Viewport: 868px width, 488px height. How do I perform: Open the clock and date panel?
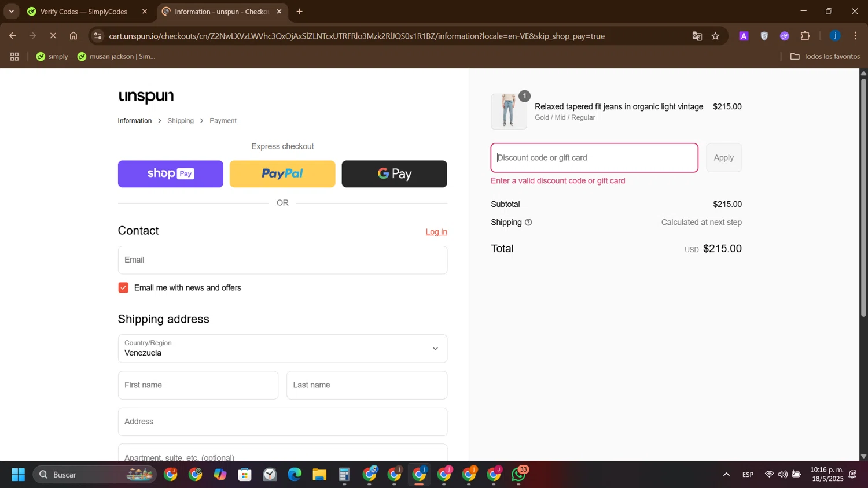[826, 475]
